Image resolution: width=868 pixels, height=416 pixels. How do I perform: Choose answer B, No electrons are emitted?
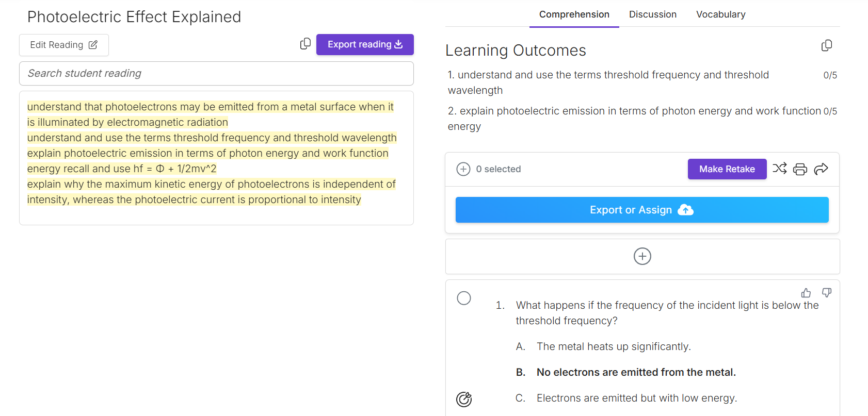pos(636,372)
